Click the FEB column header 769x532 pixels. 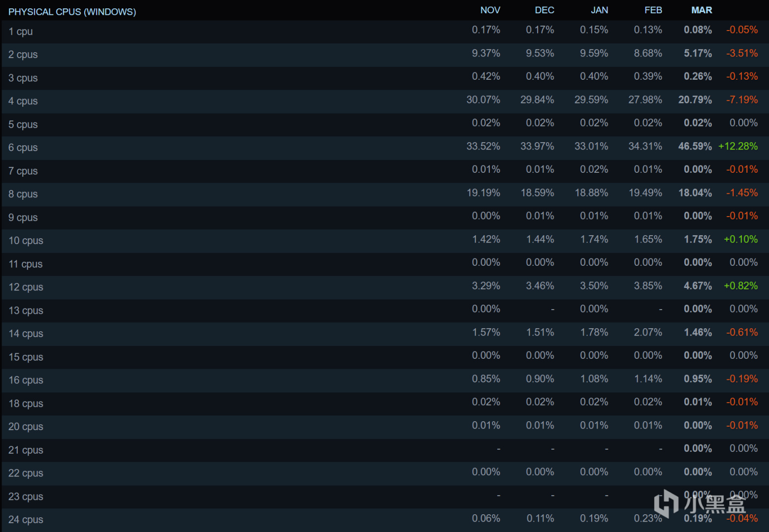tap(653, 10)
